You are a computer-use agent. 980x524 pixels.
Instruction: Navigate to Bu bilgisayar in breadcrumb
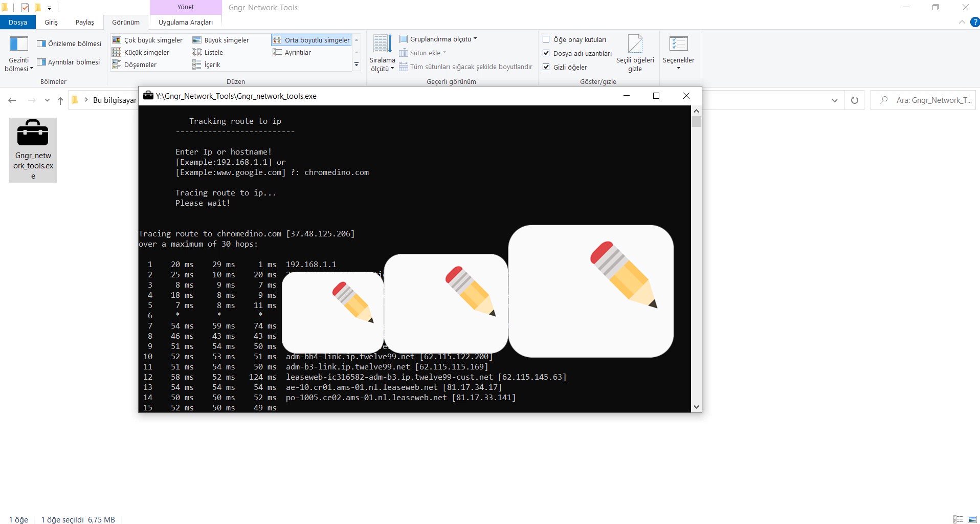tap(114, 100)
